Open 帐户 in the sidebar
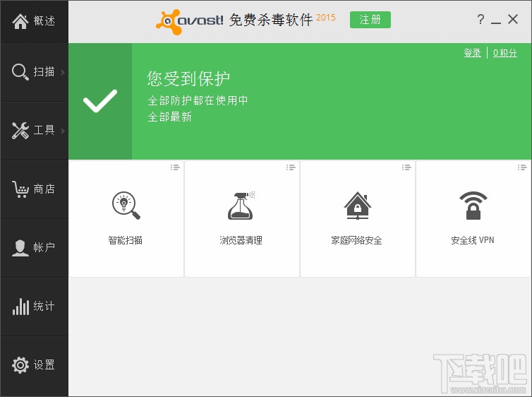Screen dimensions: 532x397 coord(44,247)
